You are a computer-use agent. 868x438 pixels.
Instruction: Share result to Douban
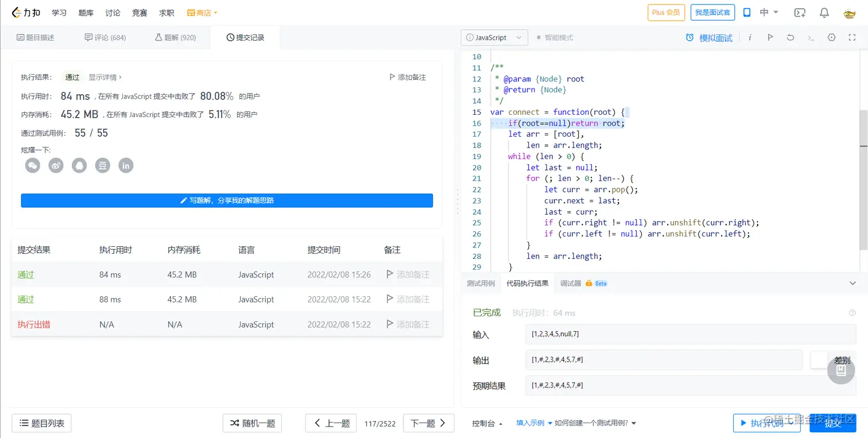102,166
